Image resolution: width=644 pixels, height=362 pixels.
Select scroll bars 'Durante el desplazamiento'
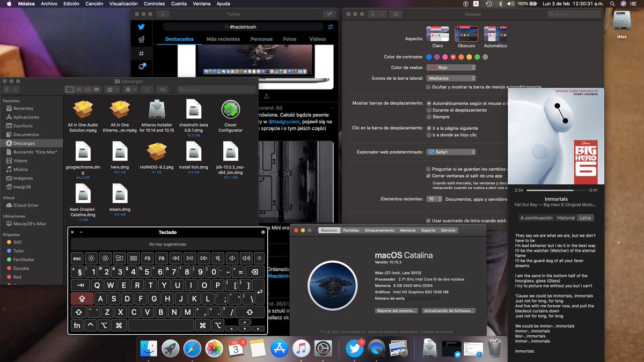429,110
